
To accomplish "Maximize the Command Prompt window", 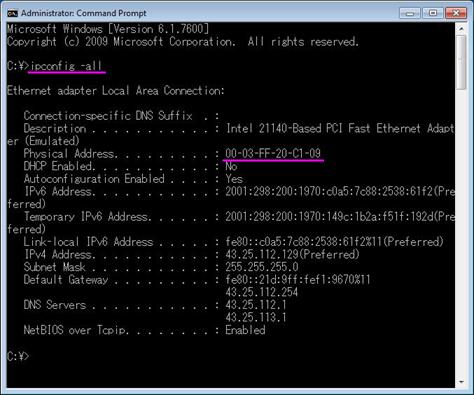I will [432, 13].
